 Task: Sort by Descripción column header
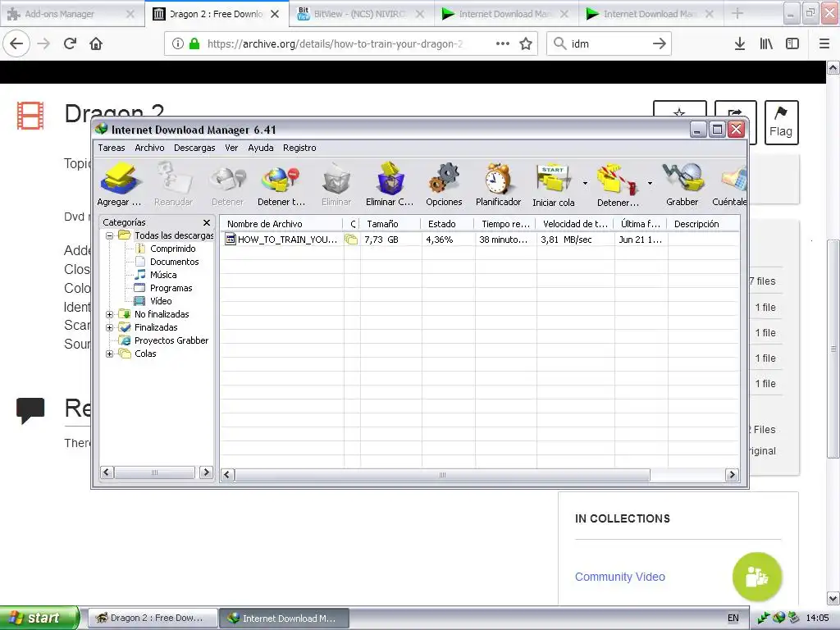coord(703,224)
